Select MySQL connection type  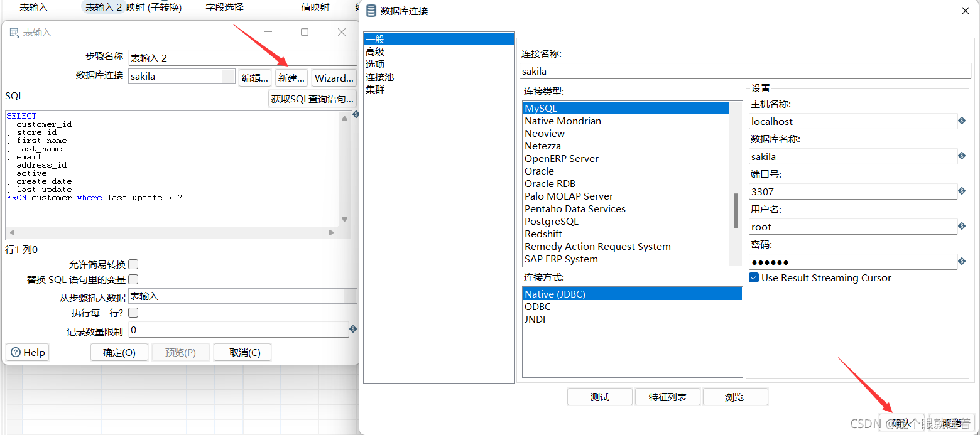(626, 108)
